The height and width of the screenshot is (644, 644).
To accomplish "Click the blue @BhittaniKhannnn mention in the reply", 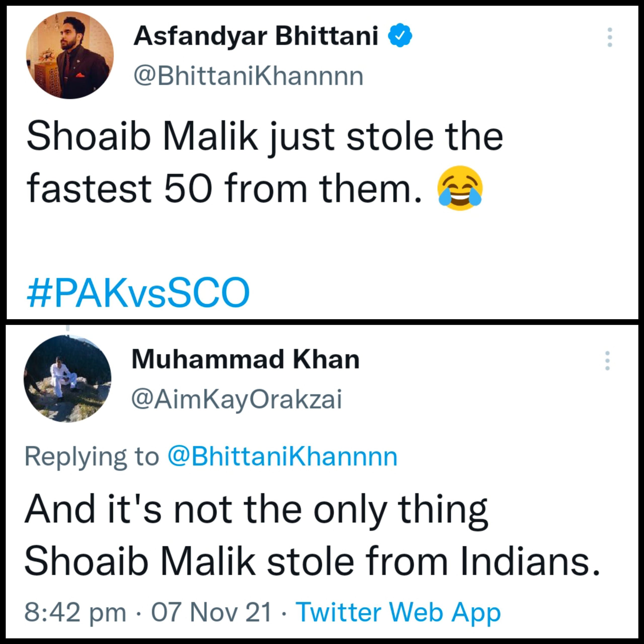I will [283, 456].
